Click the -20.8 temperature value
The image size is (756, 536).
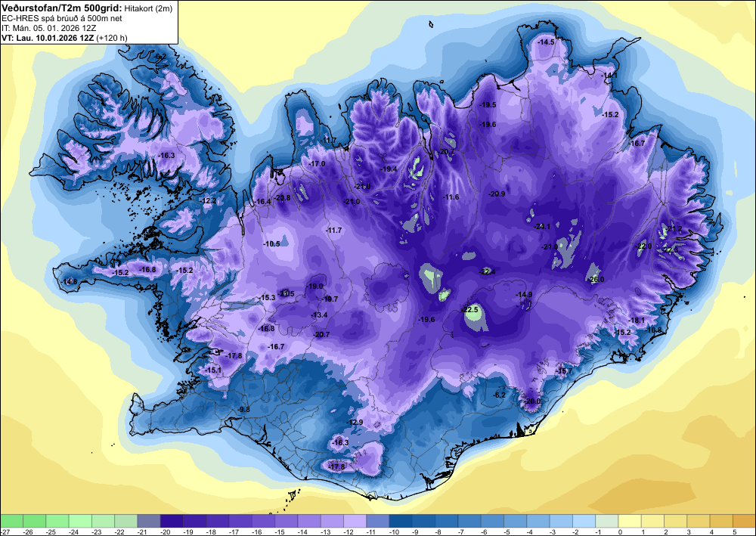pyautogui.click(x=283, y=197)
